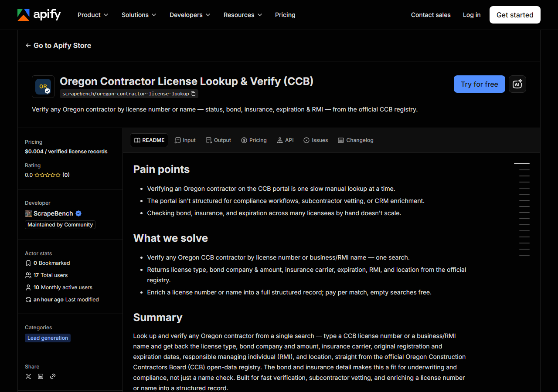This screenshot has width=558, height=392.
Task: Select the API tab
Action: [285, 140]
